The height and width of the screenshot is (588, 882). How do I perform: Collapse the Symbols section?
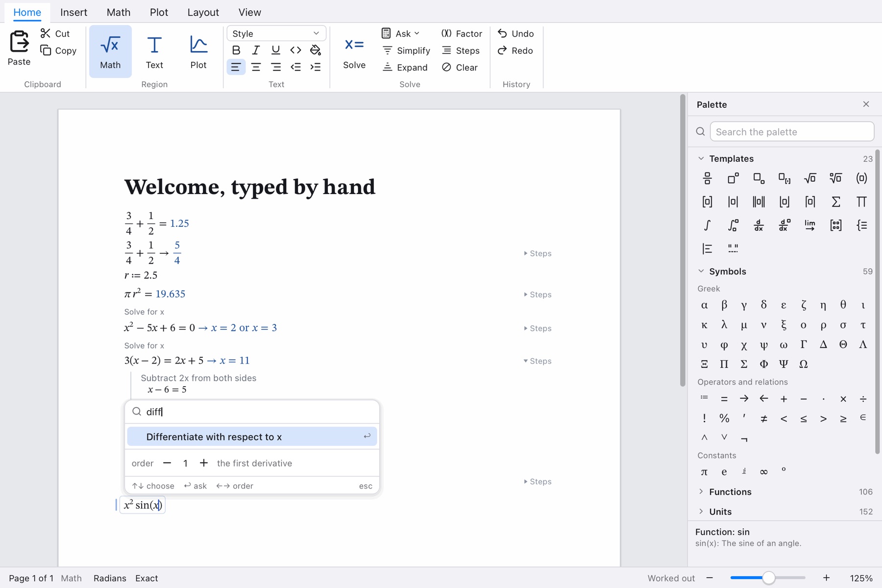click(x=701, y=271)
